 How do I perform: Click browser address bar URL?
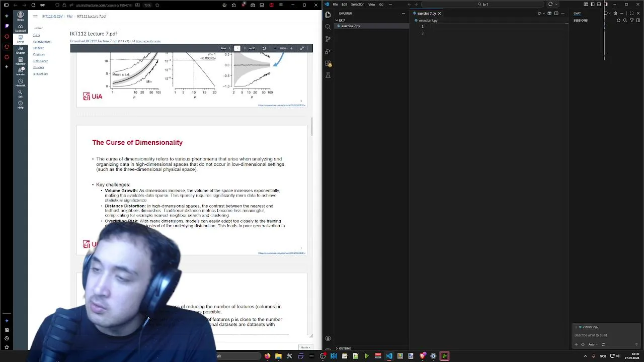[x=104, y=5]
